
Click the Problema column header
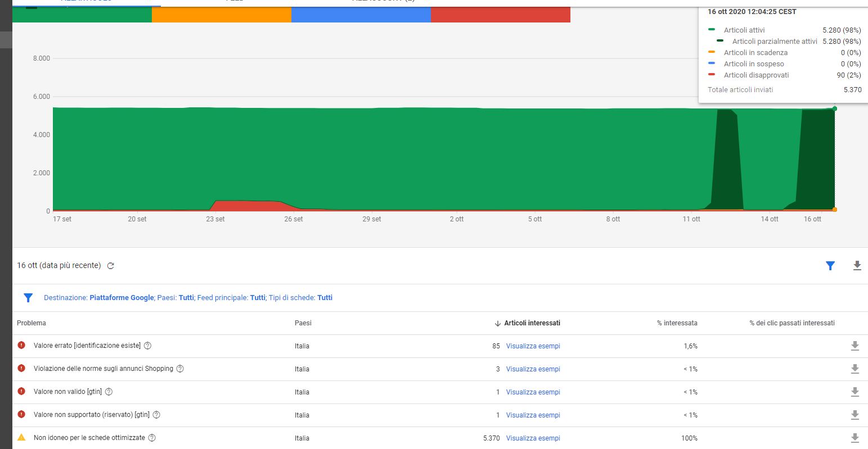click(32, 323)
